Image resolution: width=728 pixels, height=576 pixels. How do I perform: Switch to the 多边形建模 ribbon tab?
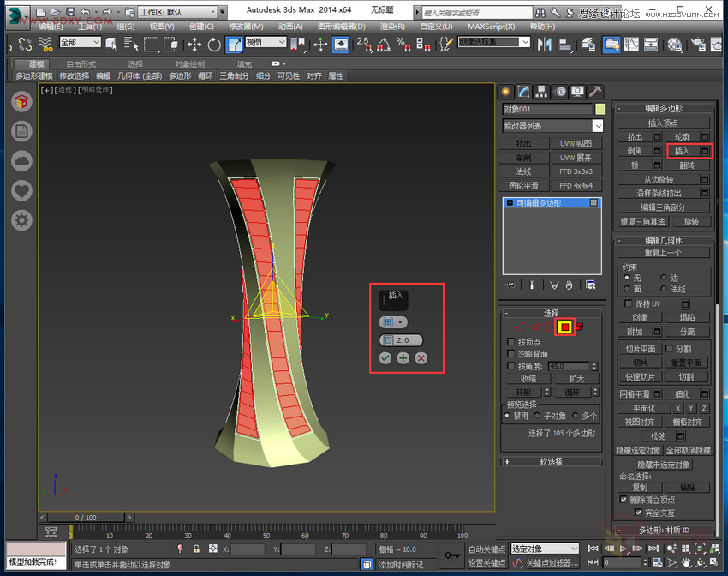[33, 75]
